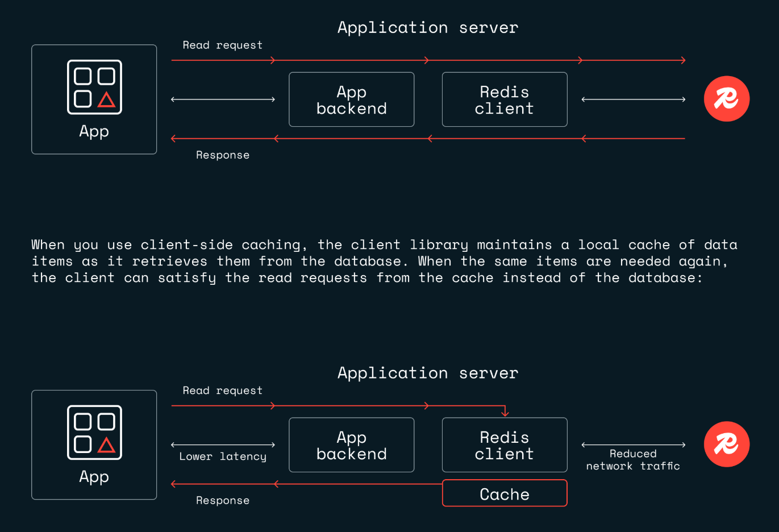
Task: Click 'Response' label in the upper diagram
Action: [223, 155]
